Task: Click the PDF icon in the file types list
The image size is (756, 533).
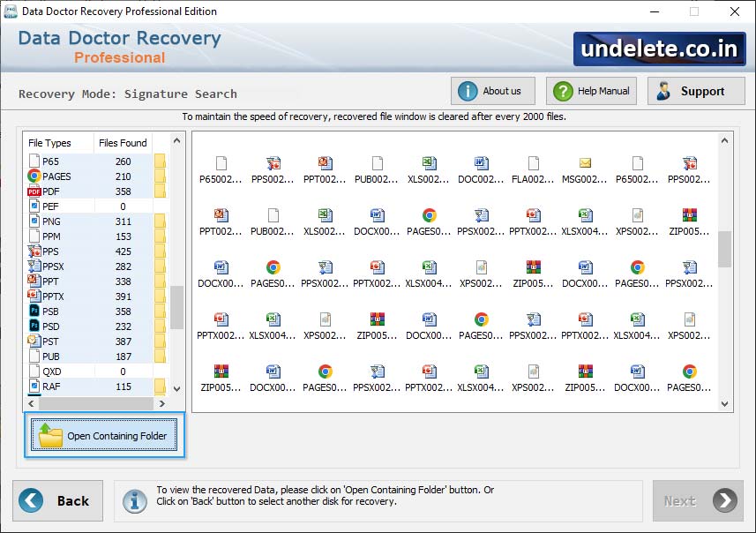Action: 35,191
